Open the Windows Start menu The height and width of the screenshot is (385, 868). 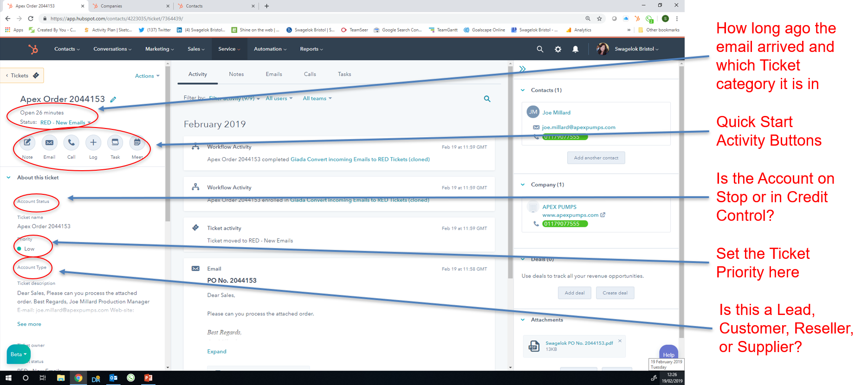click(x=8, y=378)
